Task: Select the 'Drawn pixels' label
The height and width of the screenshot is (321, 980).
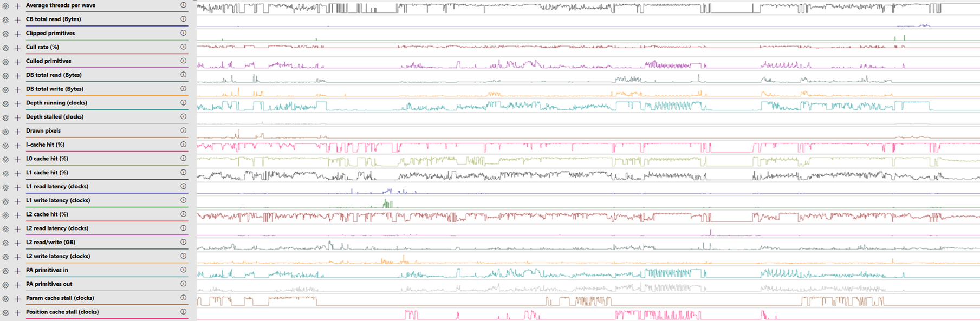Action: click(x=43, y=131)
